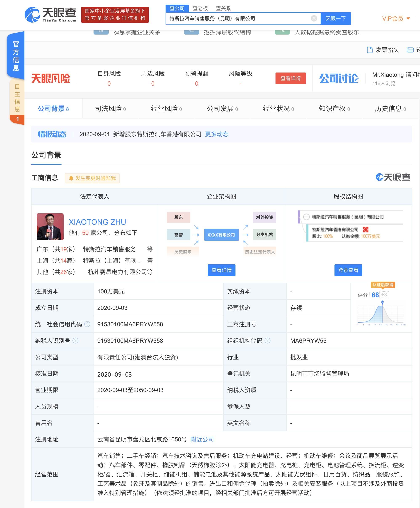
Task: Switch to 知识产权 tab
Action: pos(334,109)
